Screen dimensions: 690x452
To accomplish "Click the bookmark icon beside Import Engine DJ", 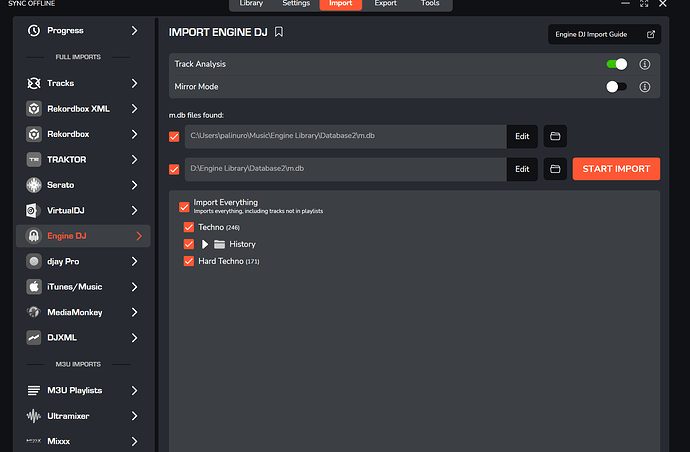I will (x=279, y=32).
